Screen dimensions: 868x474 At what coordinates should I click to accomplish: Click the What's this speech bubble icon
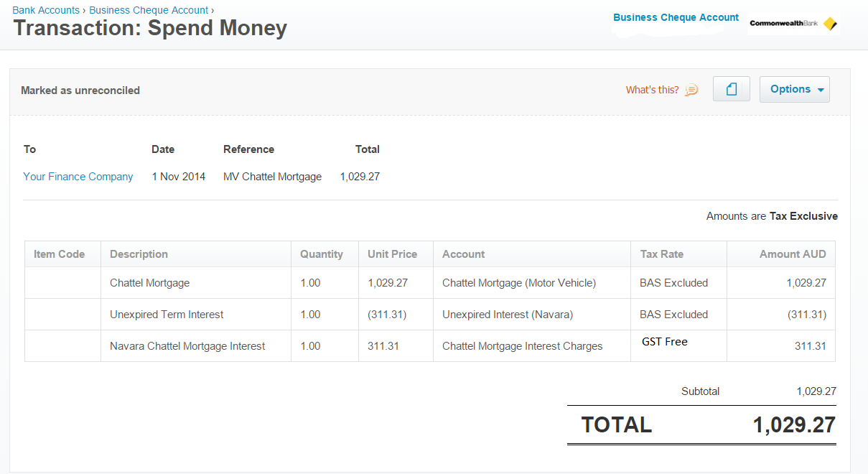tap(691, 90)
